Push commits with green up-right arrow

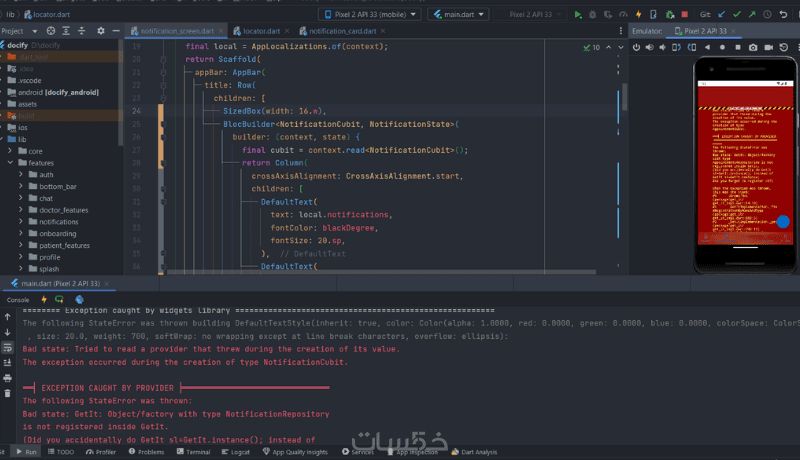(752, 14)
